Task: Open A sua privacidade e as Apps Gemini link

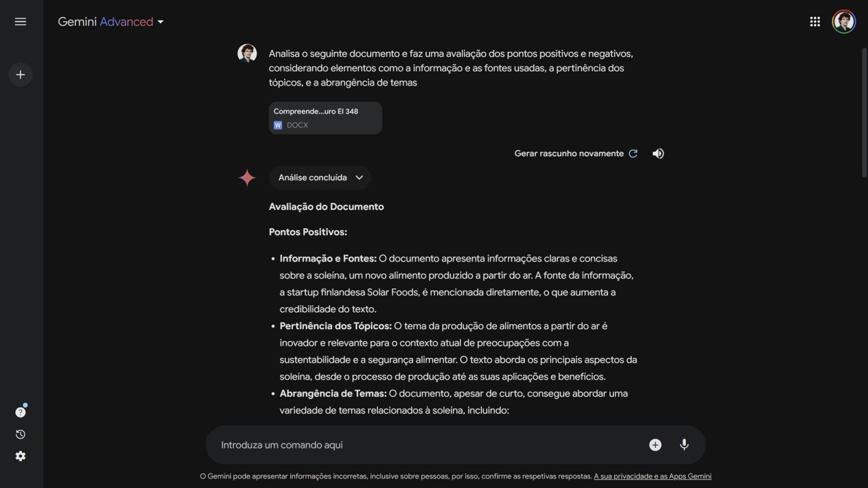Action: point(652,476)
